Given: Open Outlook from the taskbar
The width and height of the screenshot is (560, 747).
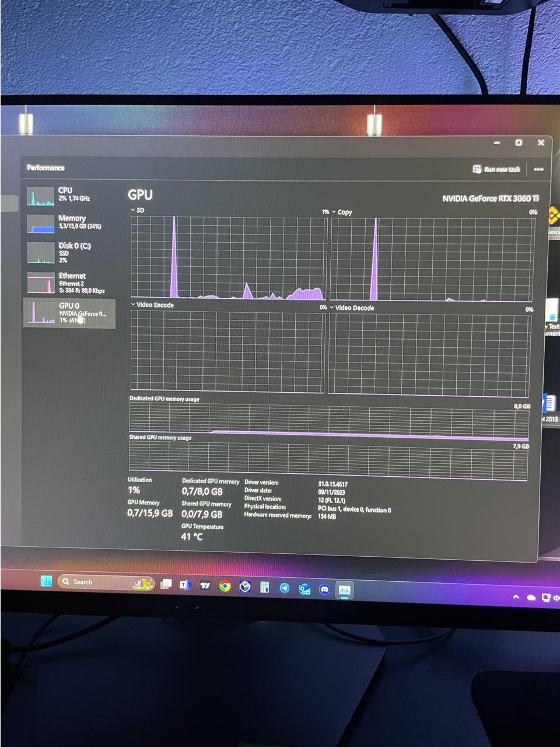Looking at the screenshot, I should (304, 588).
